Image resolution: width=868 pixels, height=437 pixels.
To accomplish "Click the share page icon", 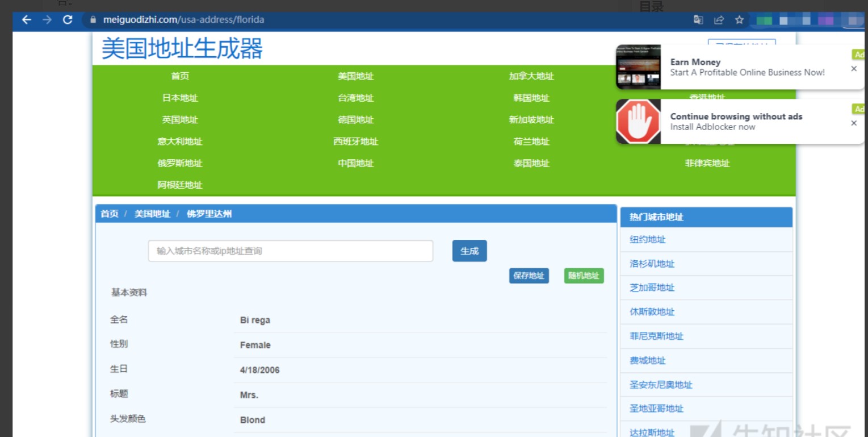I will [x=719, y=19].
